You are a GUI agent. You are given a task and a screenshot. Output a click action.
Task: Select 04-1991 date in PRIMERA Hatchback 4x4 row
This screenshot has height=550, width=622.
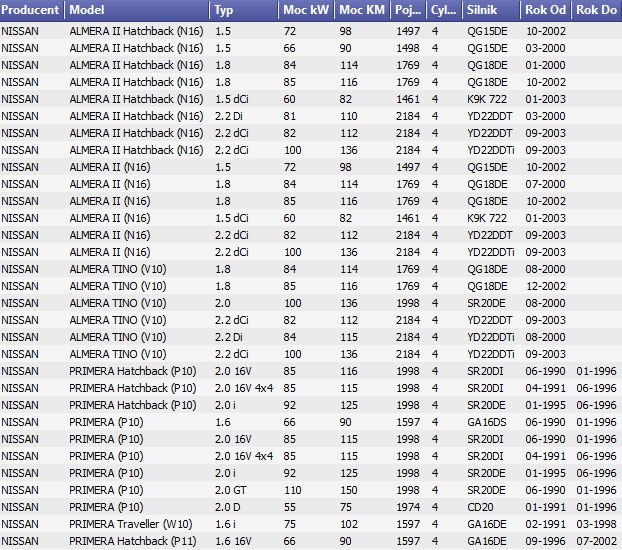(545, 388)
